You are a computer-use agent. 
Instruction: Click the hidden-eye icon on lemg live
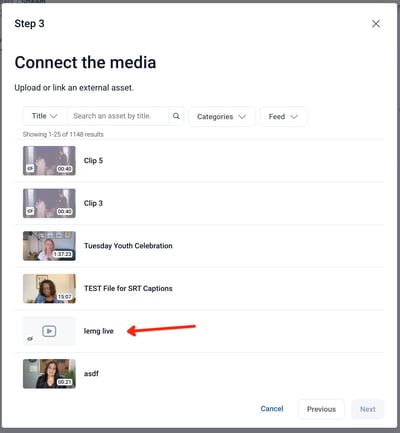(30, 339)
